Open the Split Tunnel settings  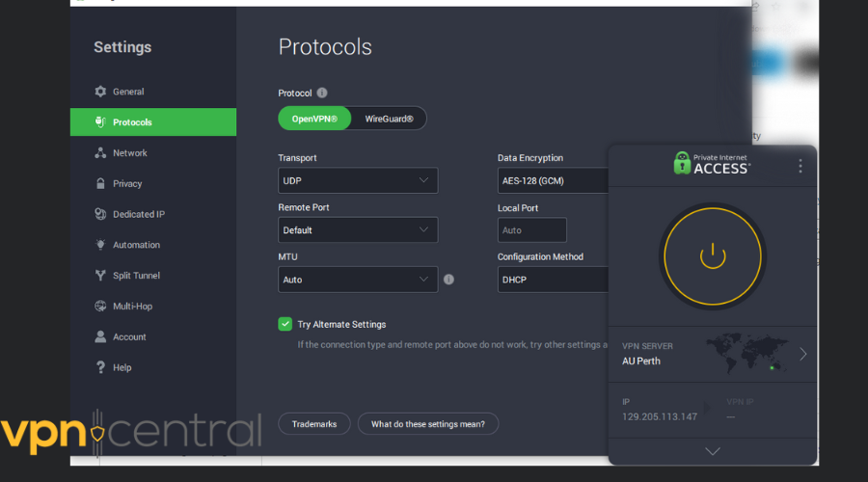pyautogui.click(x=153, y=276)
